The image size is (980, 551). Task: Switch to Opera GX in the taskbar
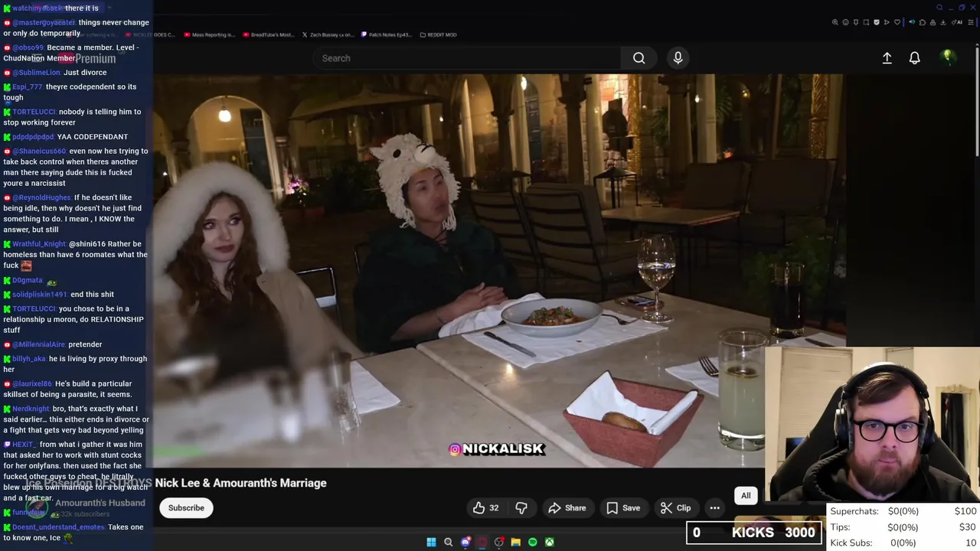click(x=482, y=542)
